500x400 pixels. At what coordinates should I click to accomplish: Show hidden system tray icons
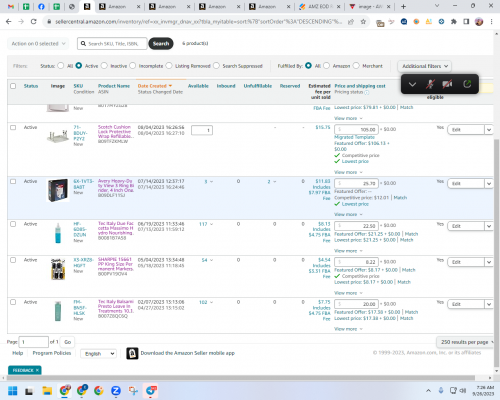click(x=428, y=390)
